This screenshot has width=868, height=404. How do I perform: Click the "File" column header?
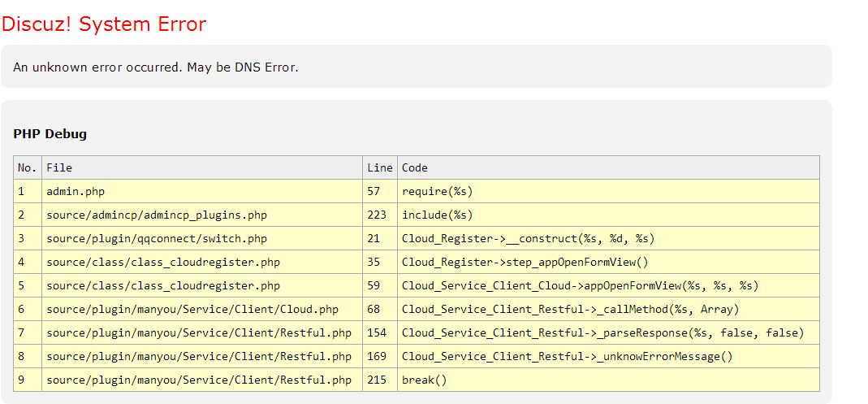tap(59, 168)
